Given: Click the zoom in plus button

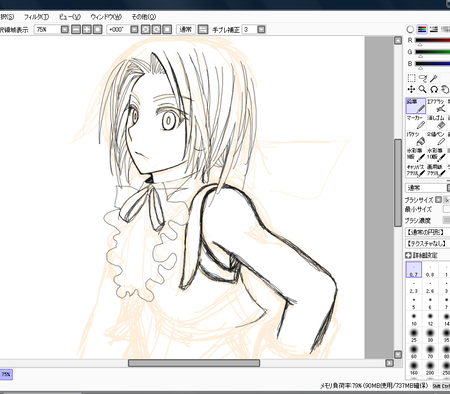Looking at the screenshot, I should (x=87, y=30).
